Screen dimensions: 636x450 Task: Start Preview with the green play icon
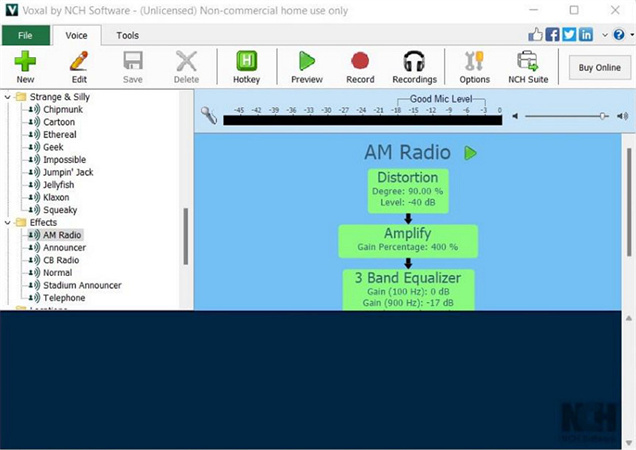point(307,67)
